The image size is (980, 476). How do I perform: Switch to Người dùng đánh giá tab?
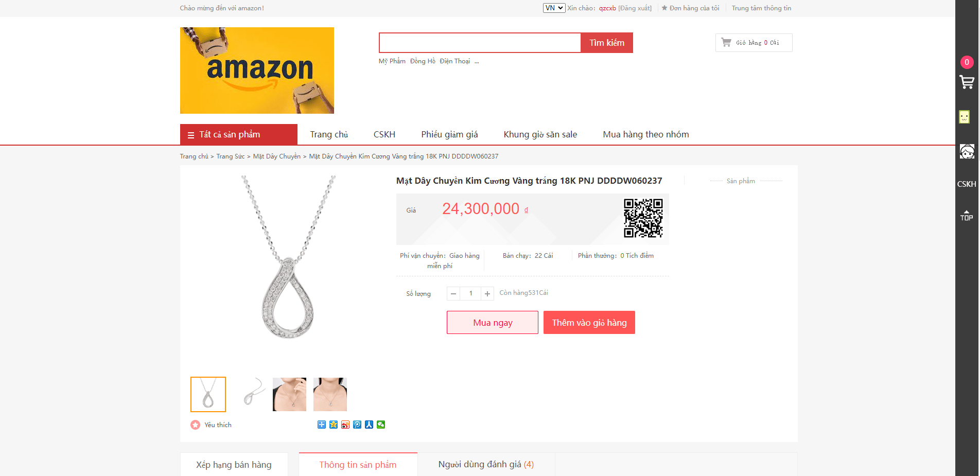pyautogui.click(x=486, y=465)
